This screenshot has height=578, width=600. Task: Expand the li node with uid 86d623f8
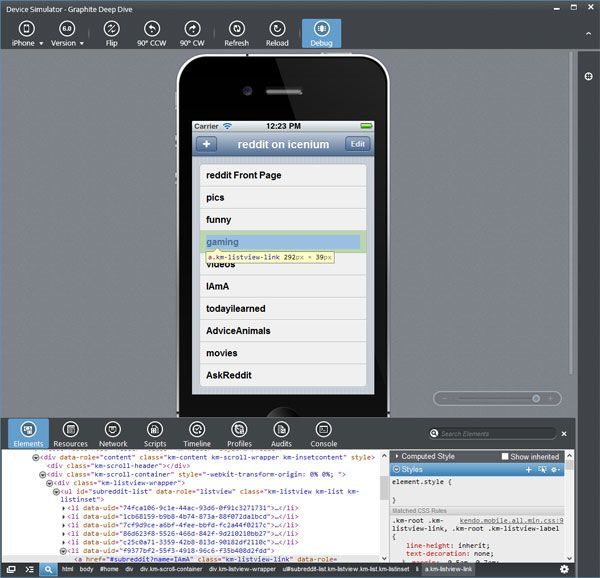64,534
